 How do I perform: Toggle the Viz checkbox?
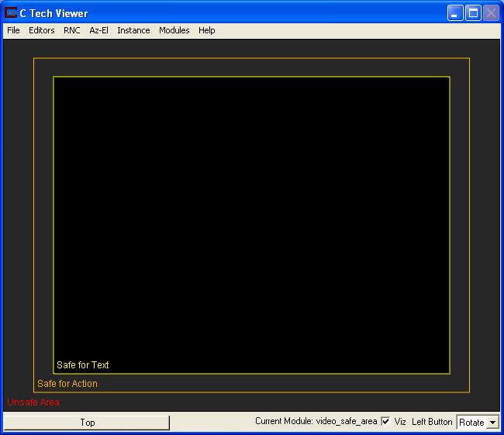[x=385, y=421]
